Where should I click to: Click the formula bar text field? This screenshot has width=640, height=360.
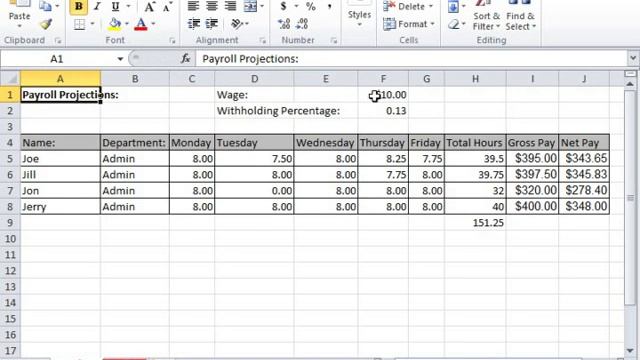coord(411,59)
